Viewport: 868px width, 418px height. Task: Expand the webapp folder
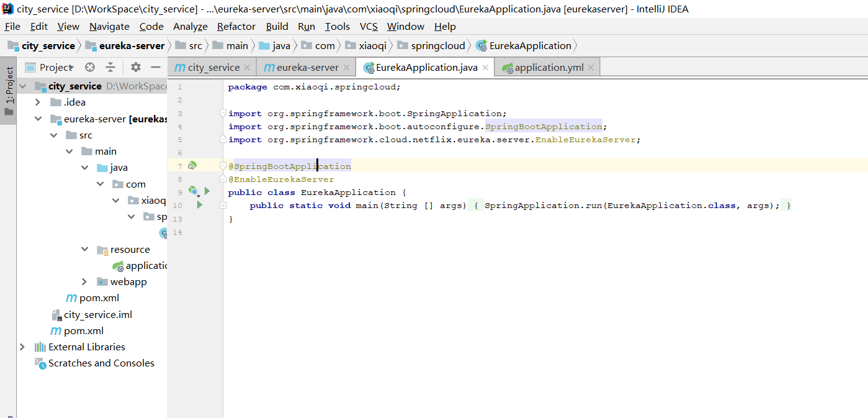[84, 281]
